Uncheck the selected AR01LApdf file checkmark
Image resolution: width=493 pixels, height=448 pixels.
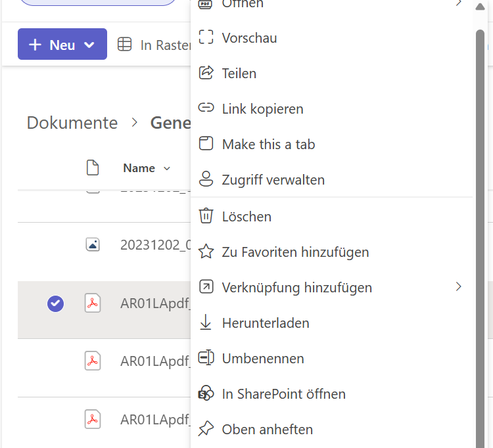pos(56,303)
